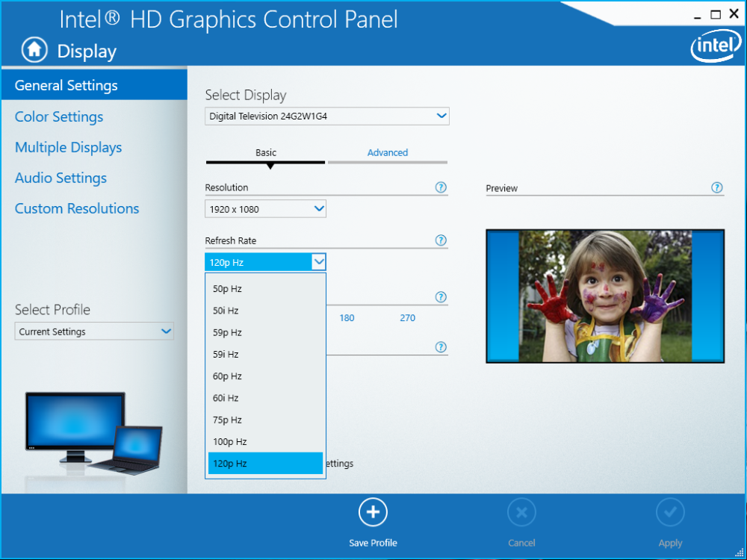Open Audio Settings in sidebar
Viewport: 747px width, 560px height.
61,178
